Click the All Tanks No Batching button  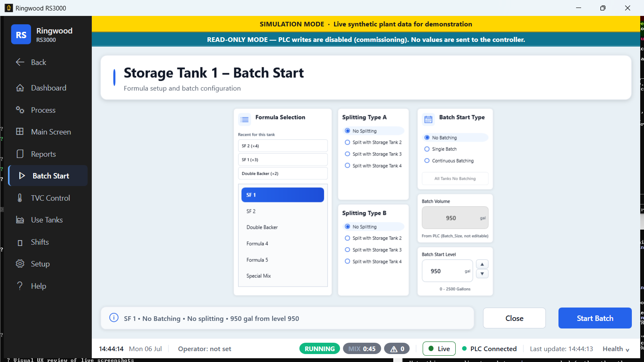(455, 178)
